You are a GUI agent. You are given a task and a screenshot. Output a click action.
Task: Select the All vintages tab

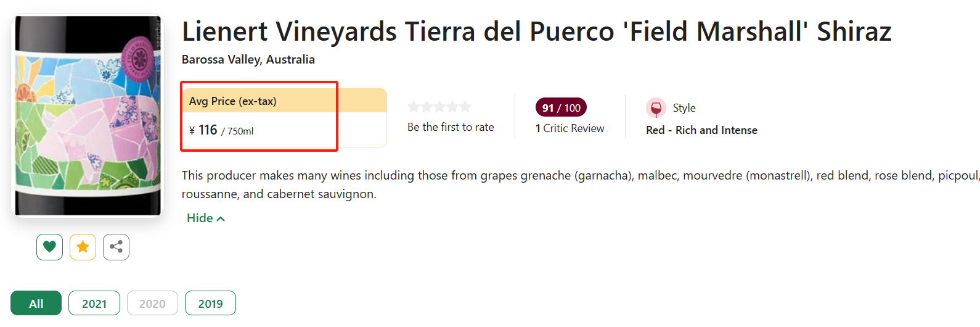(36, 303)
